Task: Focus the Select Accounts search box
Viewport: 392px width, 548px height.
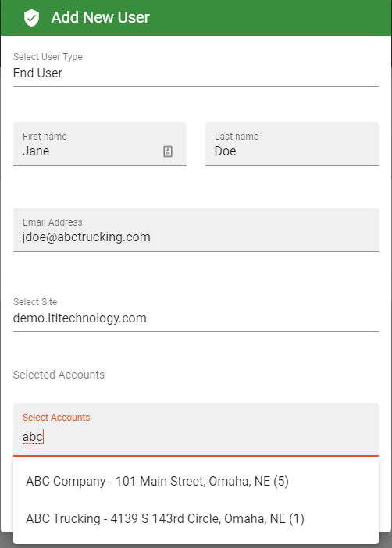Action: pos(196,429)
